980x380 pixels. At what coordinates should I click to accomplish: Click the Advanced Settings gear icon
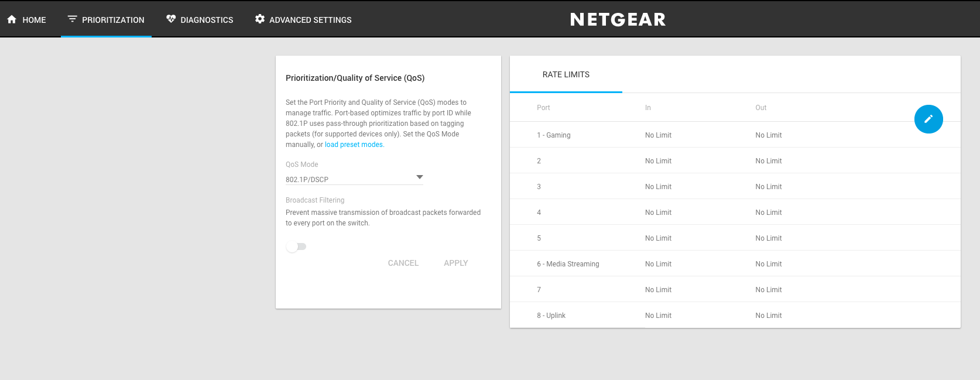point(260,19)
